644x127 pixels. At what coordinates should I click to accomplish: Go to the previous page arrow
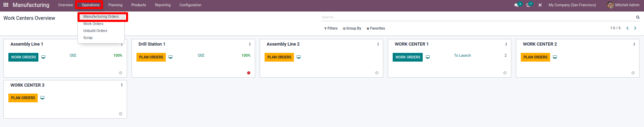coord(627,28)
